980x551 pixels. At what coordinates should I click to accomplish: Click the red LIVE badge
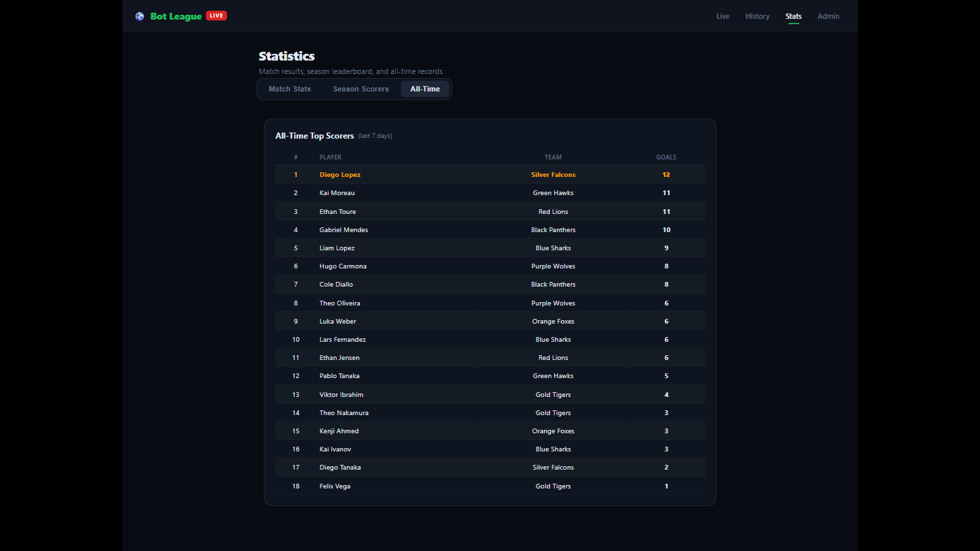coord(216,15)
